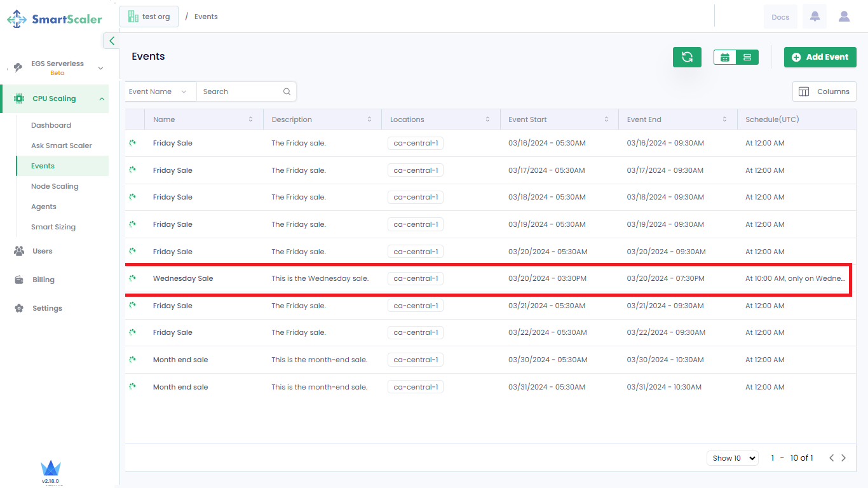
Task: Open Billing from the sidebar
Action: point(43,280)
